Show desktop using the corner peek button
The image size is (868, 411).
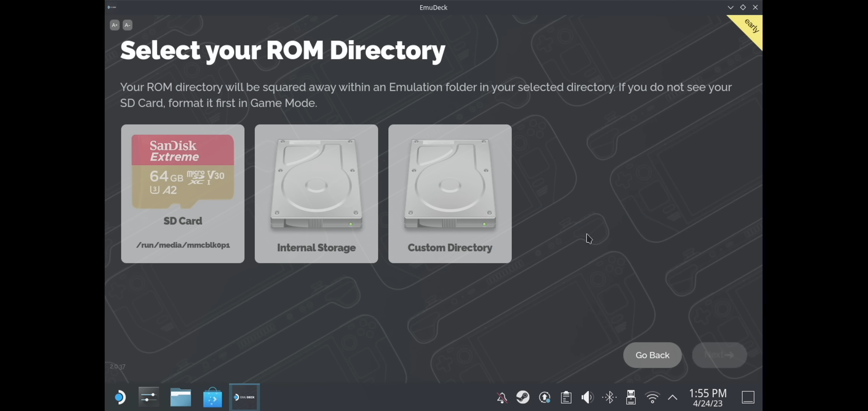point(747,397)
